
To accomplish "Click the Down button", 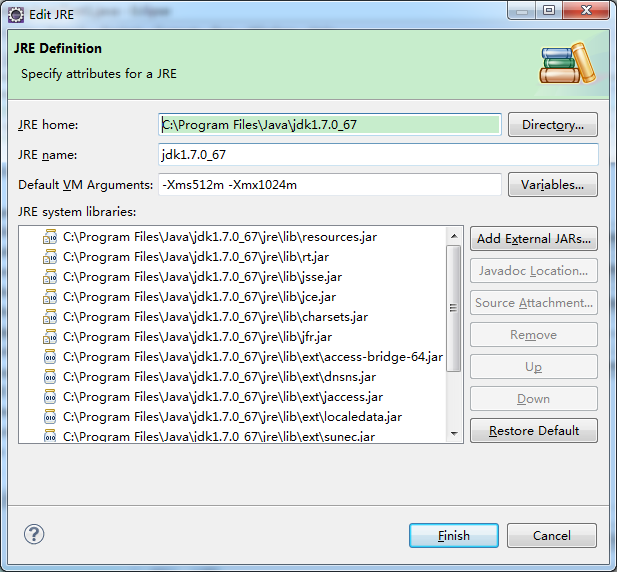I will (534, 399).
